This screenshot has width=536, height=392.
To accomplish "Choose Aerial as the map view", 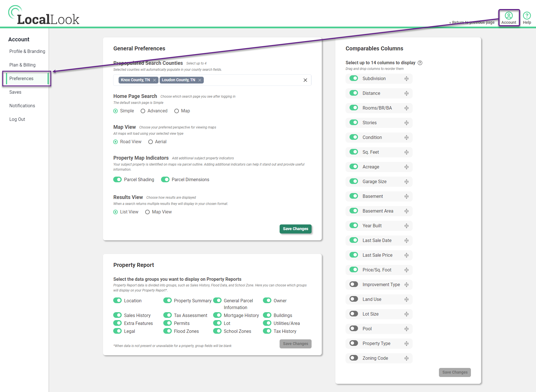I will pyautogui.click(x=150, y=142).
